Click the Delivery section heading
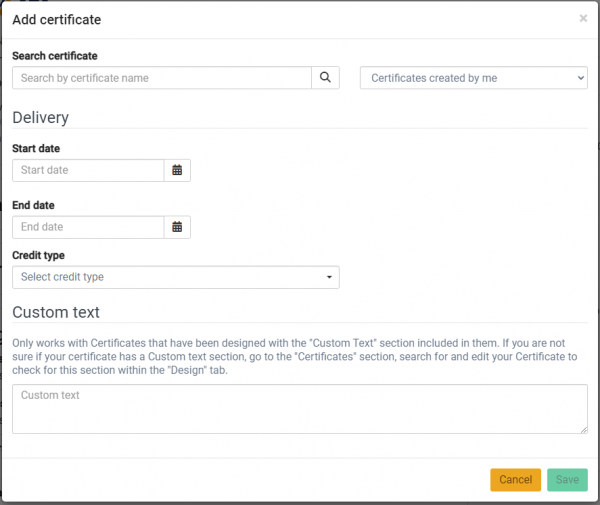The width and height of the screenshot is (600, 505). click(x=41, y=117)
